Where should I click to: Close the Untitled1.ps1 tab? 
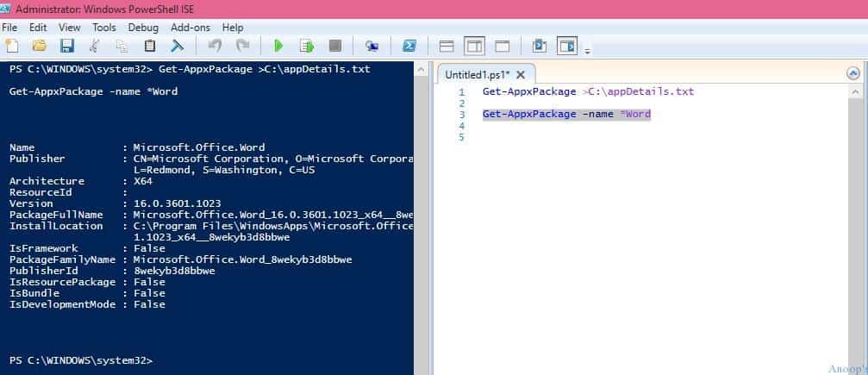pyautogui.click(x=521, y=75)
